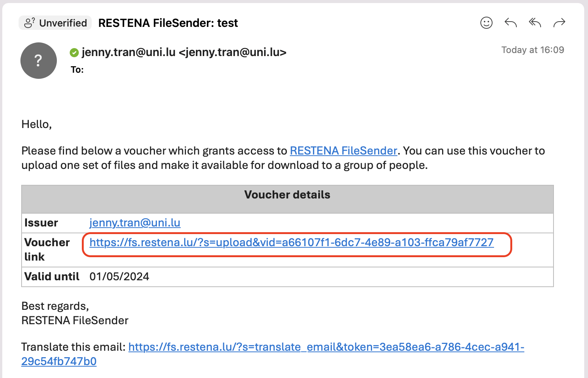Image resolution: width=588 pixels, height=378 pixels.
Task: Click the green verified checkmark badge
Action: click(x=74, y=53)
